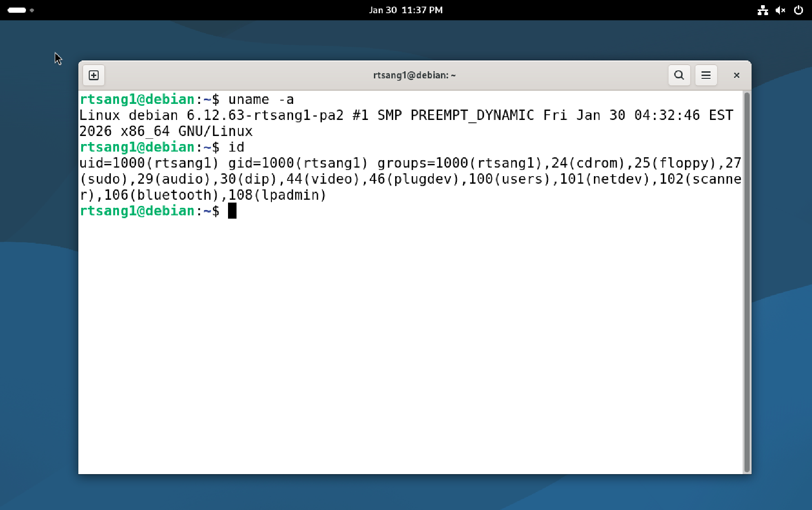
Task: Click the kernel version 6.12.63-rtsang1-pa2 text
Action: (x=265, y=115)
